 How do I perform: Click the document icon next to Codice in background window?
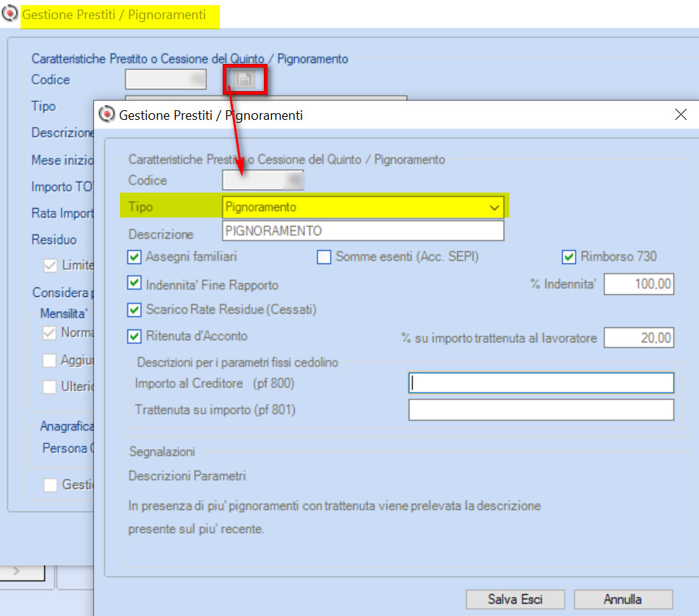click(244, 79)
